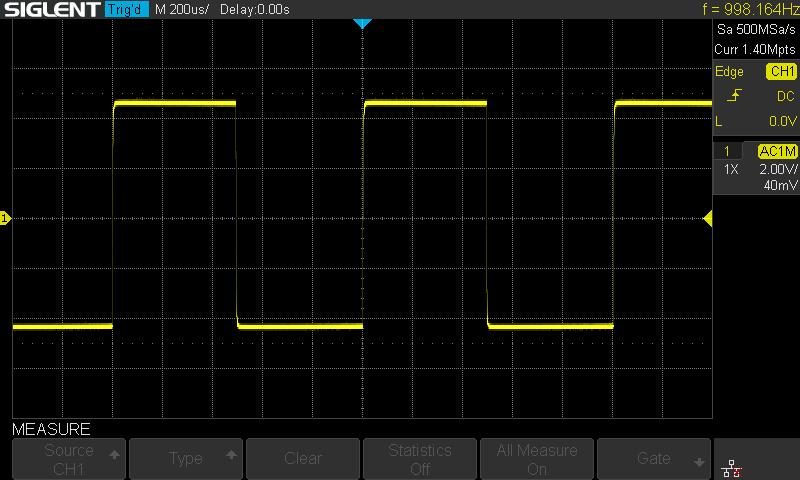Open the Gate submenu

[654, 459]
